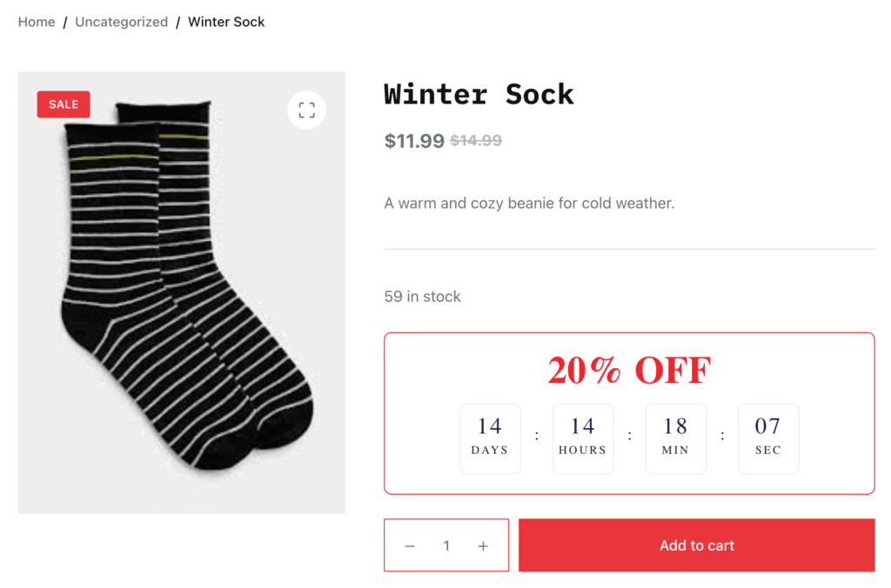Select the quantity input field

click(446, 545)
